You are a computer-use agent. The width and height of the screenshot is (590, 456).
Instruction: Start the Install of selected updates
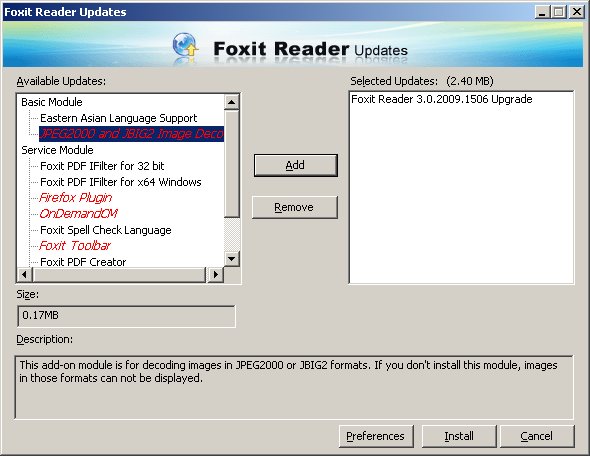[459, 436]
